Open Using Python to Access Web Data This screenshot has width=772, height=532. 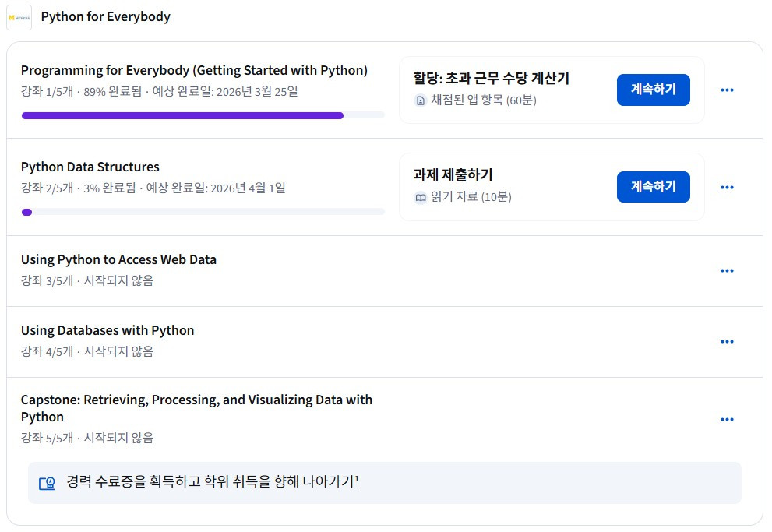coord(118,259)
